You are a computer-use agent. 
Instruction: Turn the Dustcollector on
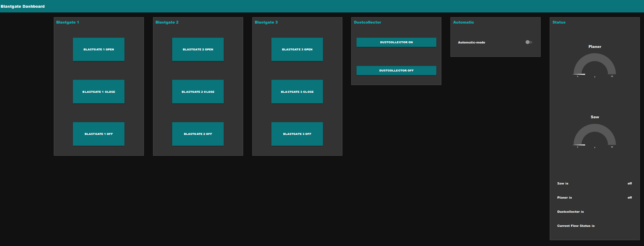click(396, 42)
